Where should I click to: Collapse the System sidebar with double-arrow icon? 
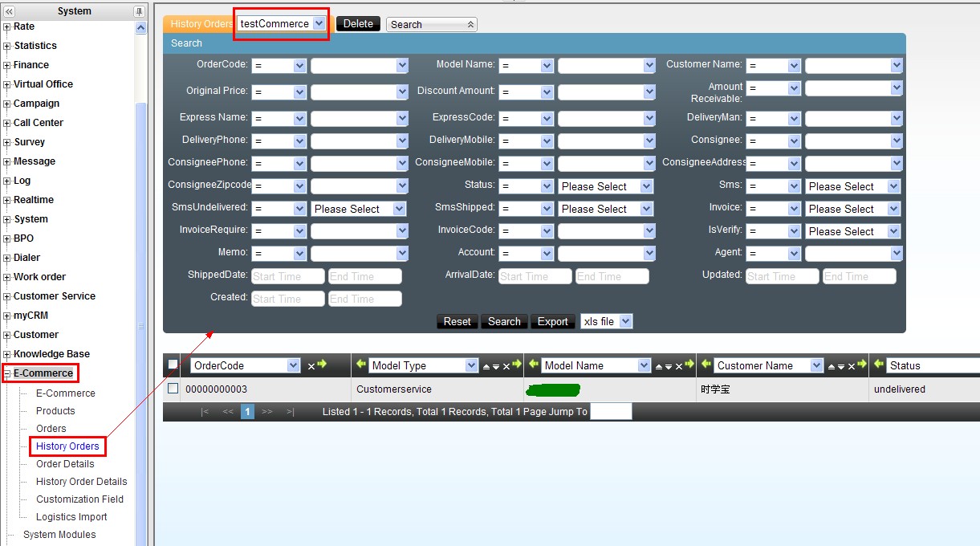click(10, 11)
